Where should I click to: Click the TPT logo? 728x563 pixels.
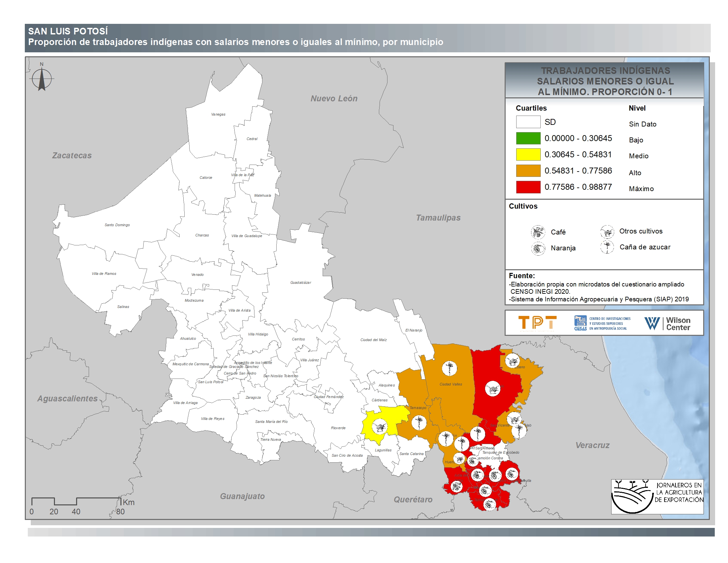537,323
